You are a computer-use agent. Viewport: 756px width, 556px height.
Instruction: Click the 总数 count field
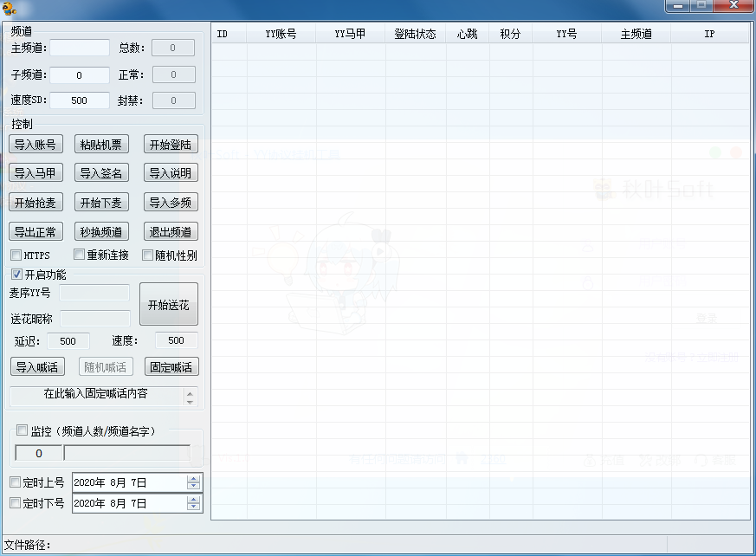[173, 48]
